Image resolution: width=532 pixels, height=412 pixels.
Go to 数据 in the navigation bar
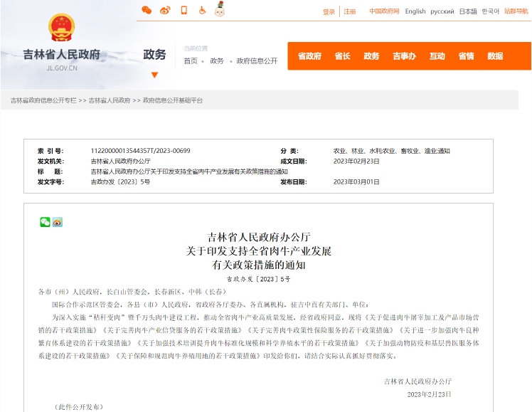pos(495,56)
